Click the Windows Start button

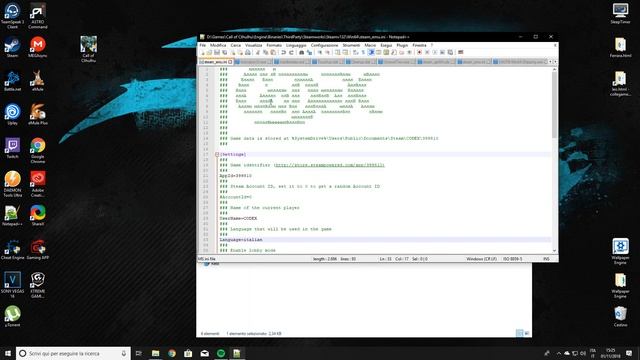pyautogui.click(x=8, y=353)
